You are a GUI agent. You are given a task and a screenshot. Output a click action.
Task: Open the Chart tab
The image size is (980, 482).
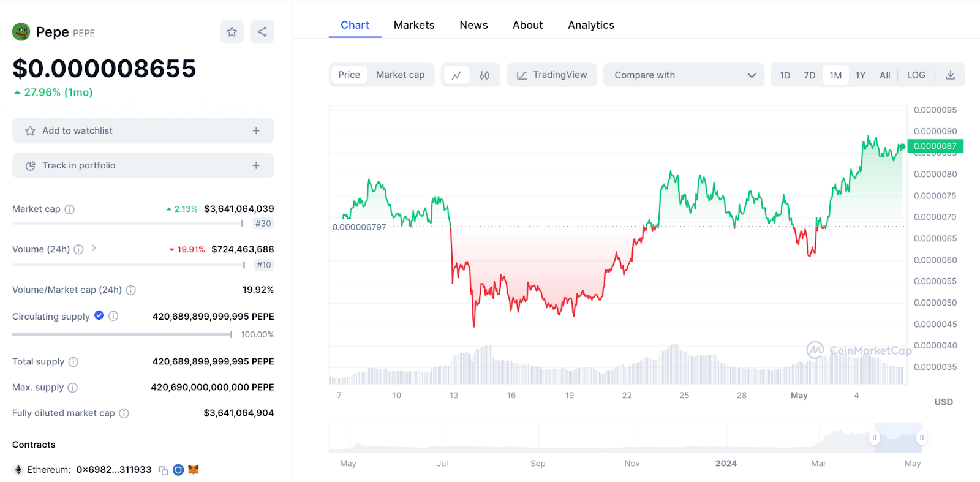355,25
